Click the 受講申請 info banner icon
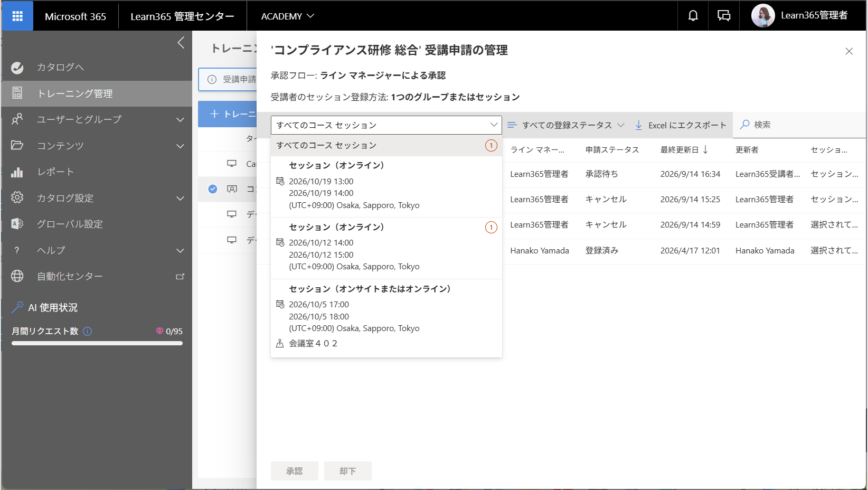The height and width of the screenshot is (490, 868). pyautogui.click(x=212, y=79)
